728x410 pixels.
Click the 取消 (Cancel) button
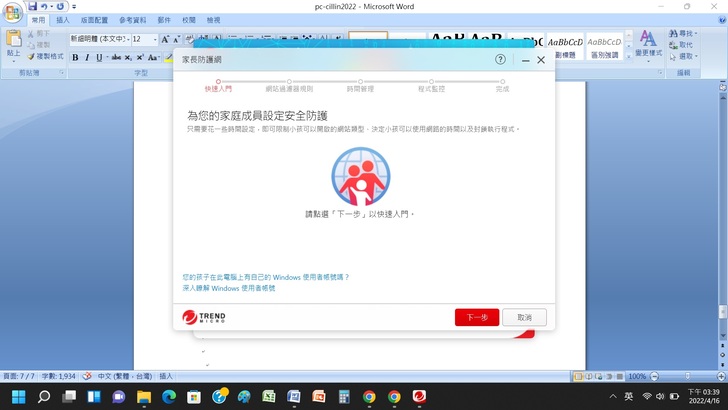coord(524,317)
